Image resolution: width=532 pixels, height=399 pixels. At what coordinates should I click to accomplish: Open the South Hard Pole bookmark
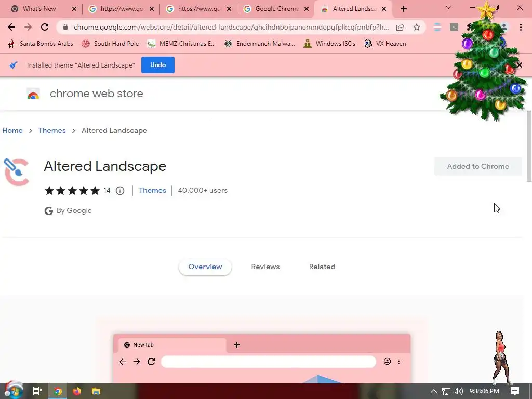(x=110, y=44)
